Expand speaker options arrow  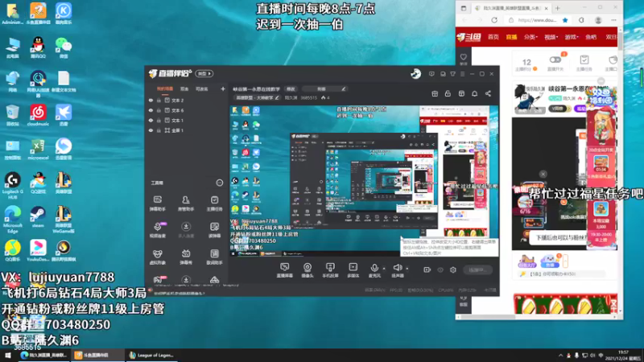(407, 269)
